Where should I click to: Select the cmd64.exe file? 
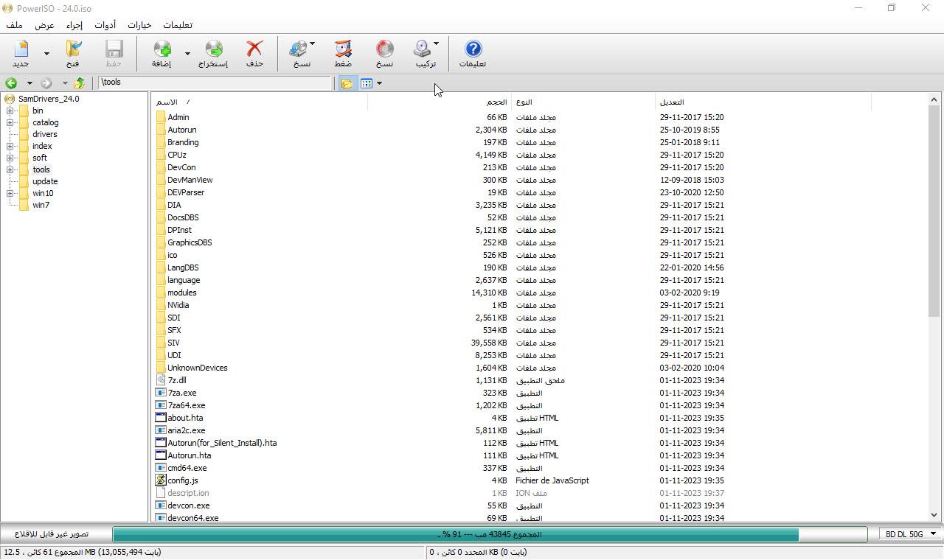click(187, 468)
